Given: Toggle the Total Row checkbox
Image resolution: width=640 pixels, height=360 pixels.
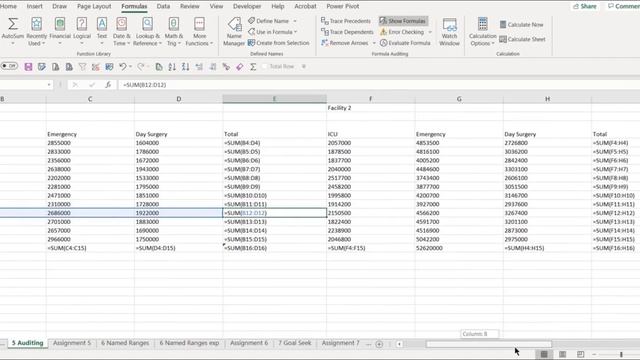Looking at the screenshot, I should 264,67.
